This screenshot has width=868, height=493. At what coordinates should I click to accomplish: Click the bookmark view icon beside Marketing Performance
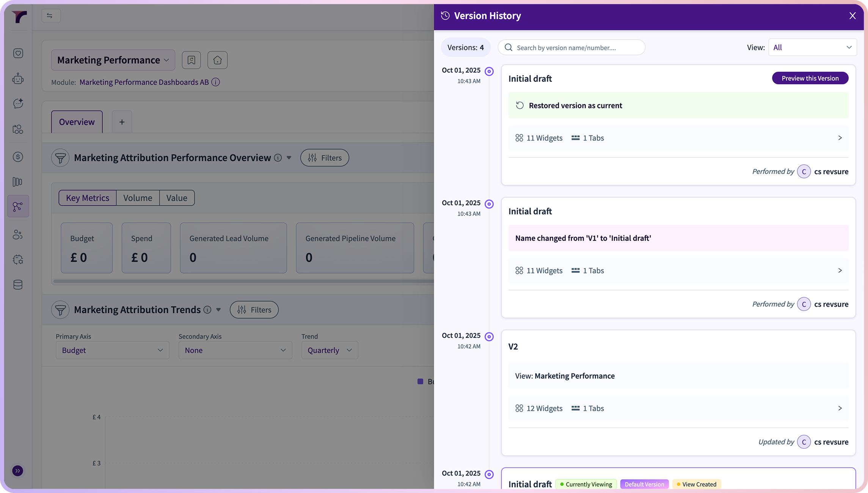(x=191, y=60)
